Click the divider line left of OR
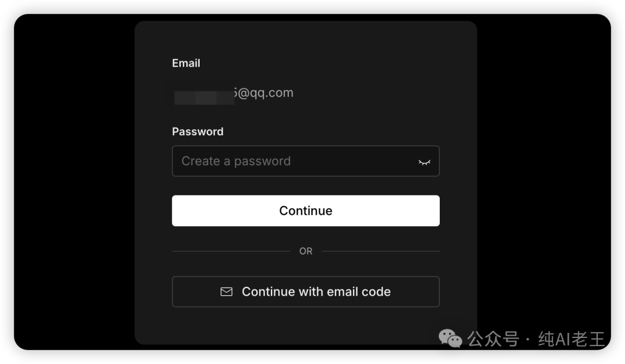Image resolution: width=625 pixels, height=364 pixels. click(x=231, y=251)
